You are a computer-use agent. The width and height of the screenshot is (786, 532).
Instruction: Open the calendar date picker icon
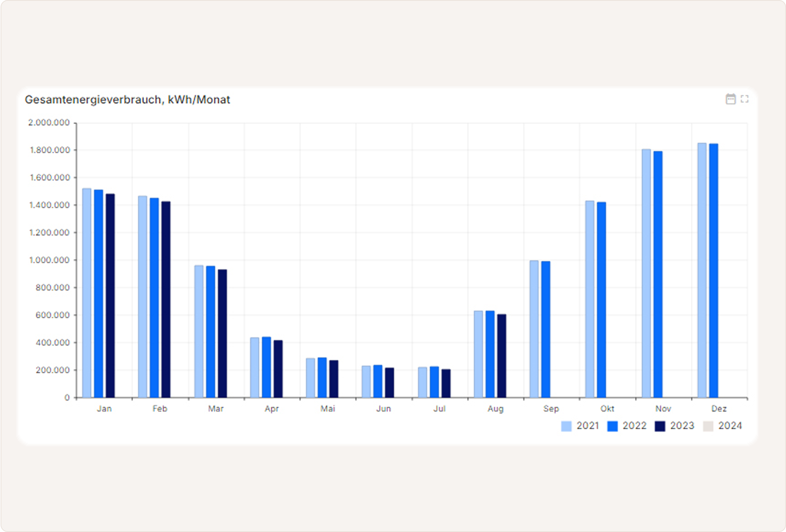click(x=730, y=99)
